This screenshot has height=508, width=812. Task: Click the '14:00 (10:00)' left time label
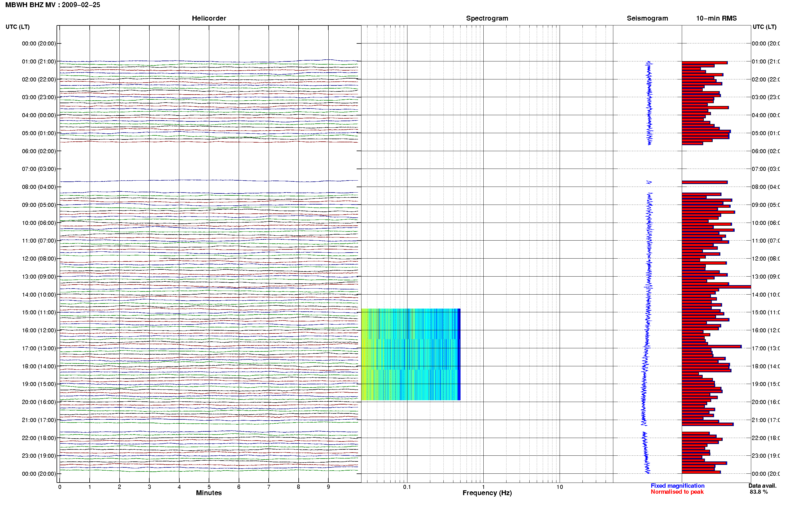point(39,295)
